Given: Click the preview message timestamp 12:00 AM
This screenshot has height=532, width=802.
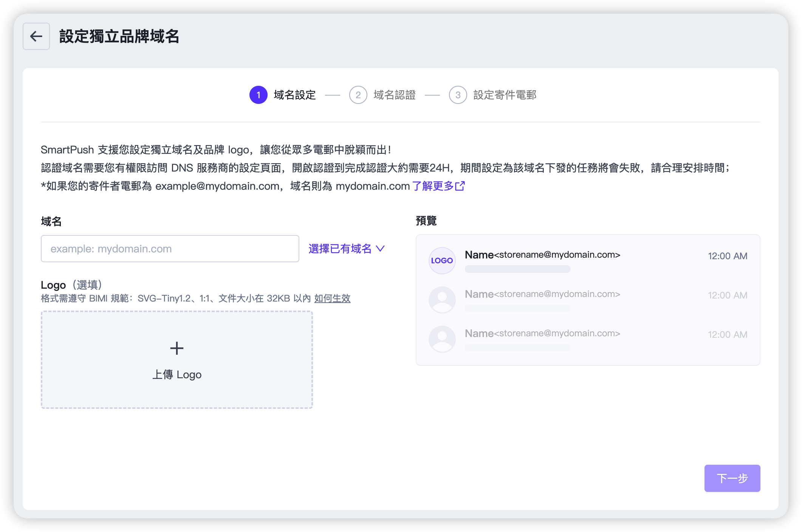Looking at the screenshot, I should (727, 256).
